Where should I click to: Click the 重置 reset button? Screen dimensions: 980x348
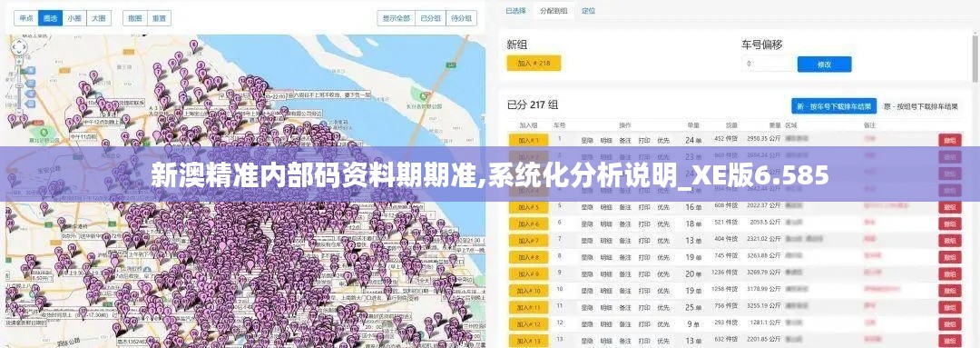click(159, 19)
